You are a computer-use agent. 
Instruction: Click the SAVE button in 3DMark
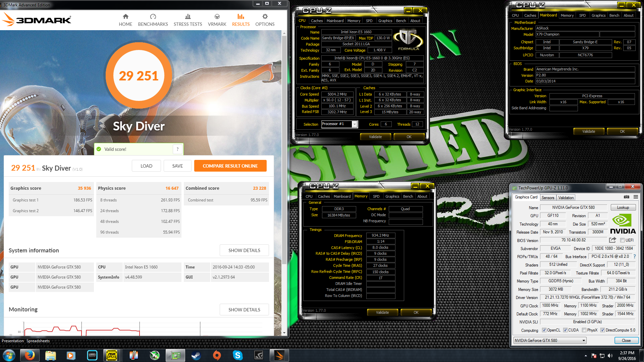[x=177, y=166]
